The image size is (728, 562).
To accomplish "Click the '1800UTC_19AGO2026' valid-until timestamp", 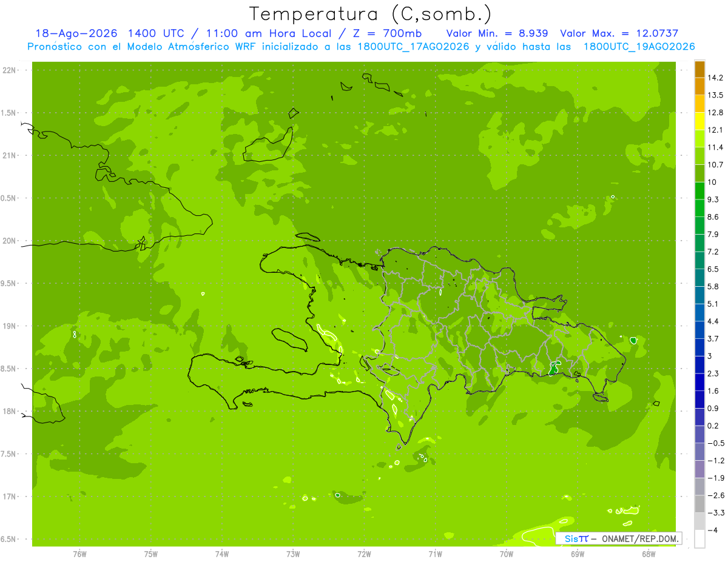I will pos(639,47).
